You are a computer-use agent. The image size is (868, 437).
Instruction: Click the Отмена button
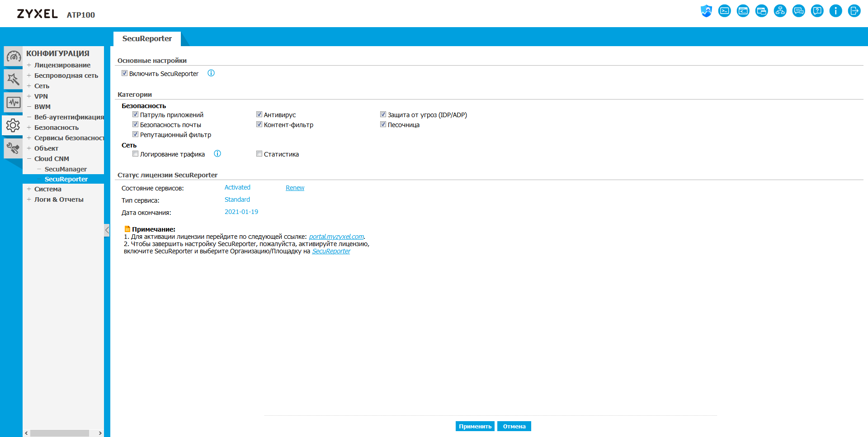(514, 426)
